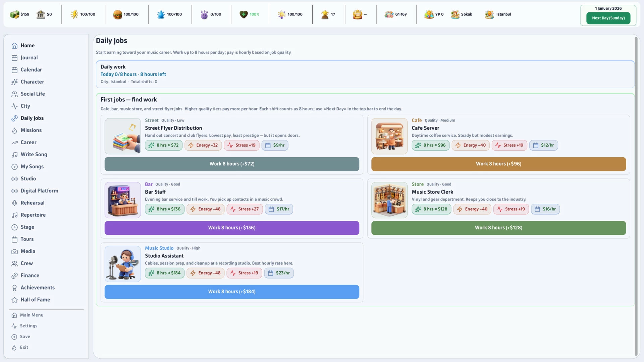Advance with the Next Day (Sunday) button
The image size is (644, 362).
(x=608, y=18)
